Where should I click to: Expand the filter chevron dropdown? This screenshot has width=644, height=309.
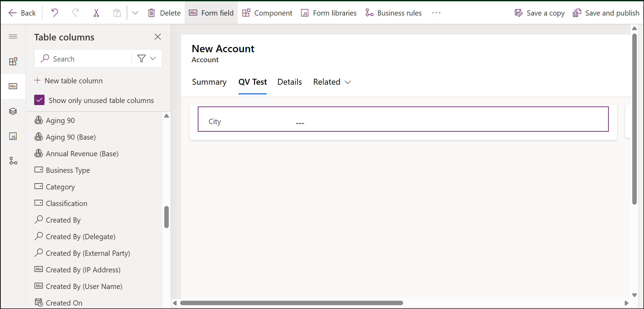coord(153,58)
